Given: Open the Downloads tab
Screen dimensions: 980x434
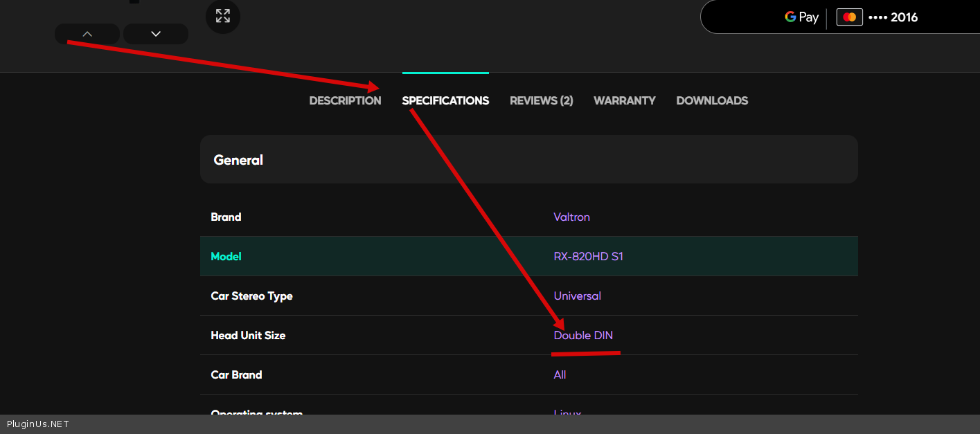Looking at the screenshot, I should pos(712,100).
